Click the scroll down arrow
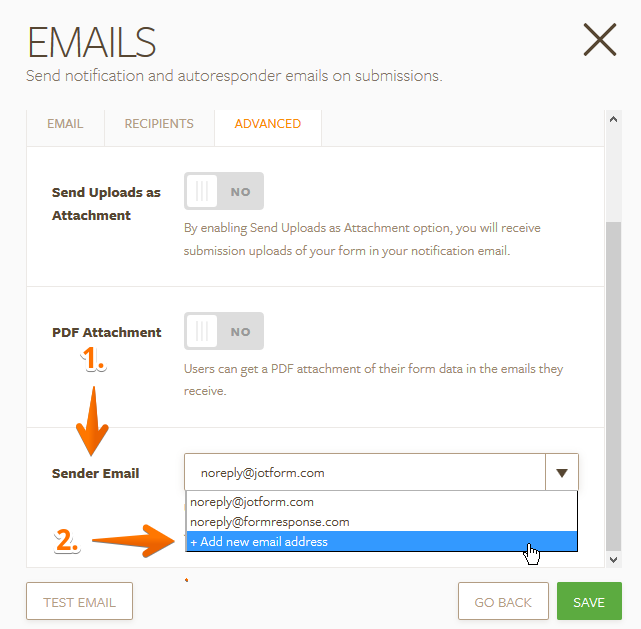 pyautogui.click(x=614, y=559)
